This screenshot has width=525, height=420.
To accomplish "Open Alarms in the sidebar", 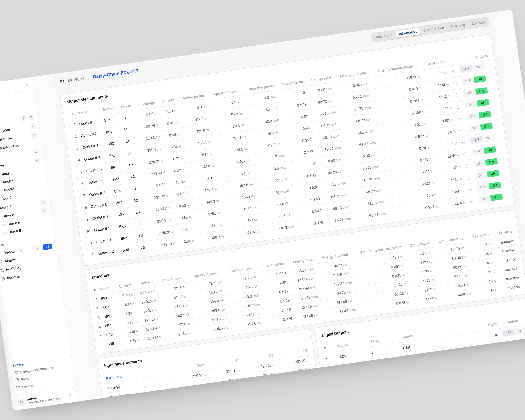I will coord(11,261).
